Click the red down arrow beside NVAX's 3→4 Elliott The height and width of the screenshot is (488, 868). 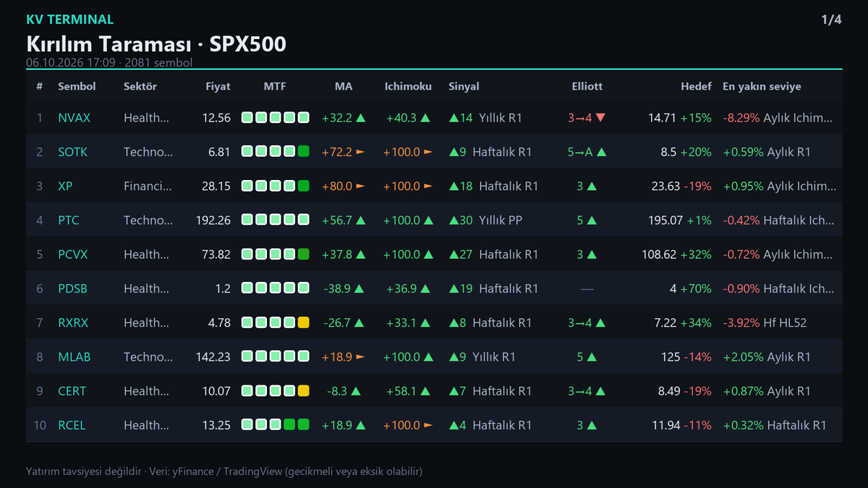[x=601, y=118]
